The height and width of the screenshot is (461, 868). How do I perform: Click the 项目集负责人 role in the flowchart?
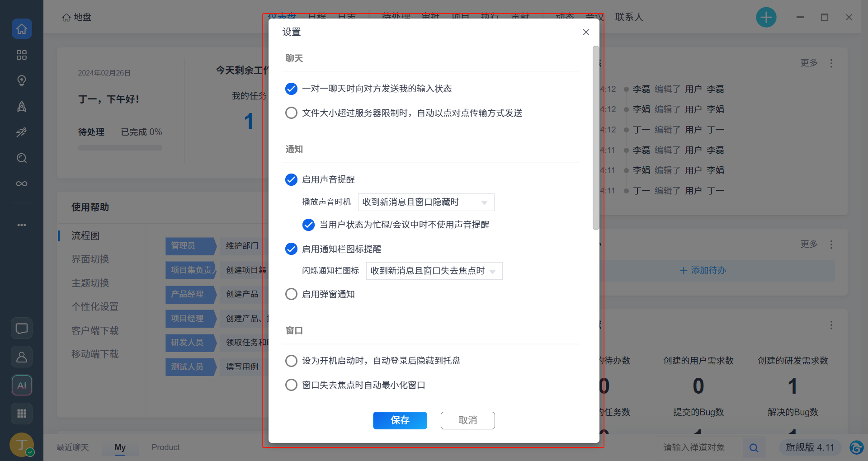pyautogui.click(x=190, y=270)
